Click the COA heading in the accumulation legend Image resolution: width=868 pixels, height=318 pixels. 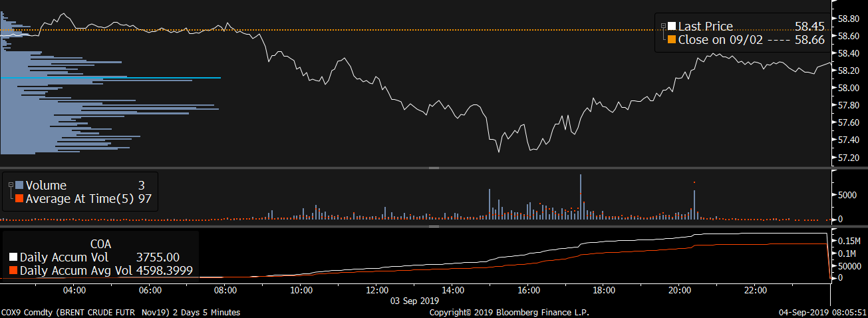tap(100, 244)
